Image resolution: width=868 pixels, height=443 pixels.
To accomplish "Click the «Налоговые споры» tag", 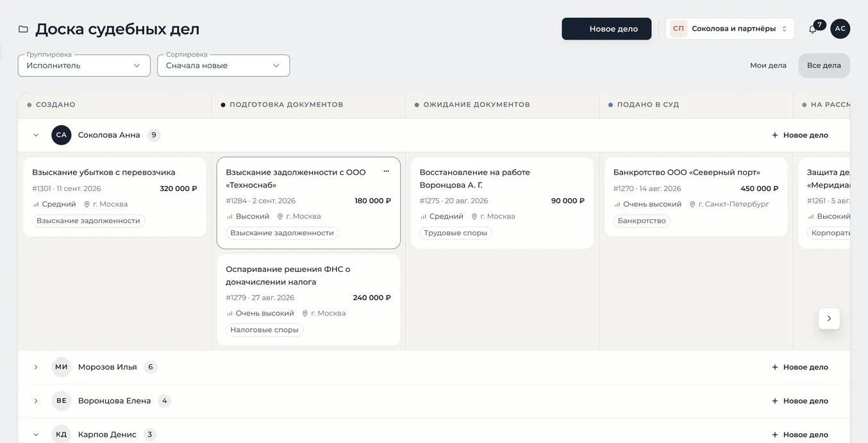I will pos(264,330).
